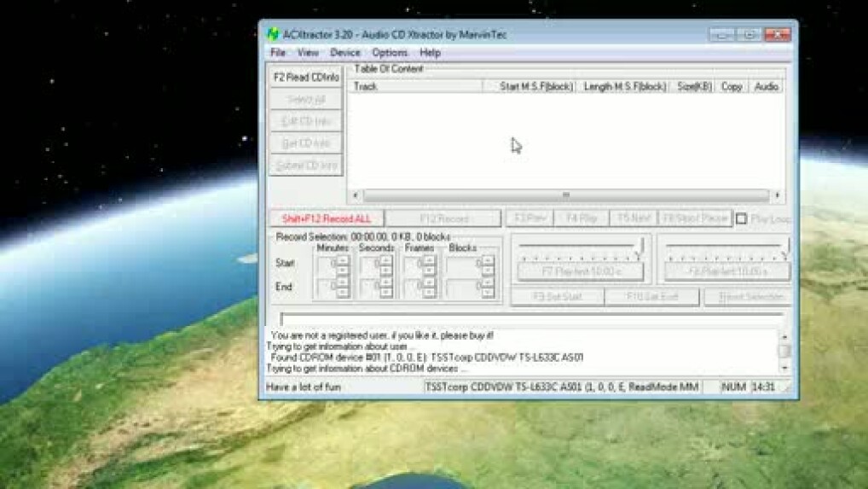Open the File menu

(278, 53)
